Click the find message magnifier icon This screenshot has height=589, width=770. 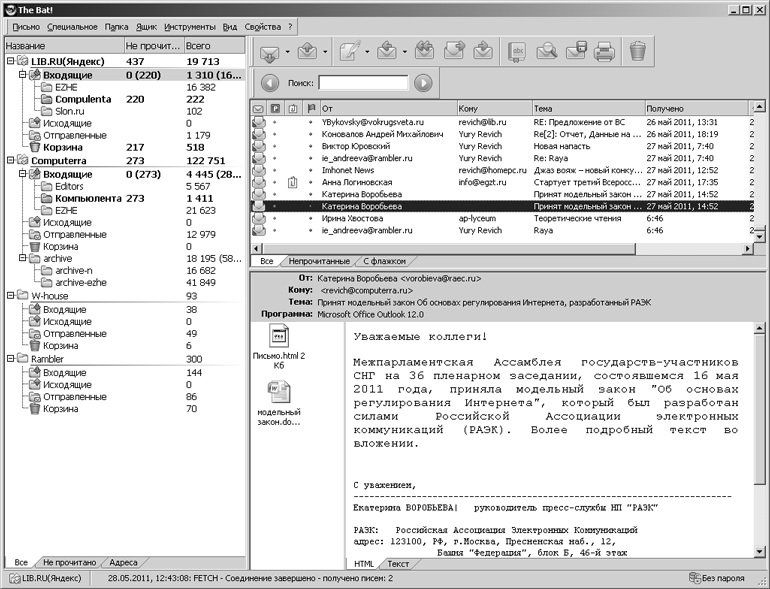(547, 51)
